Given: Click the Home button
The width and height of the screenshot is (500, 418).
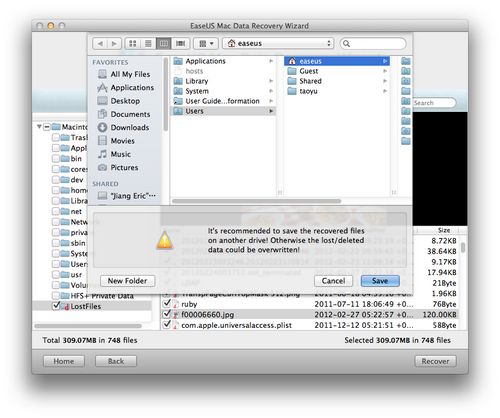Looking at the screenshot, I should coord(64,361).
